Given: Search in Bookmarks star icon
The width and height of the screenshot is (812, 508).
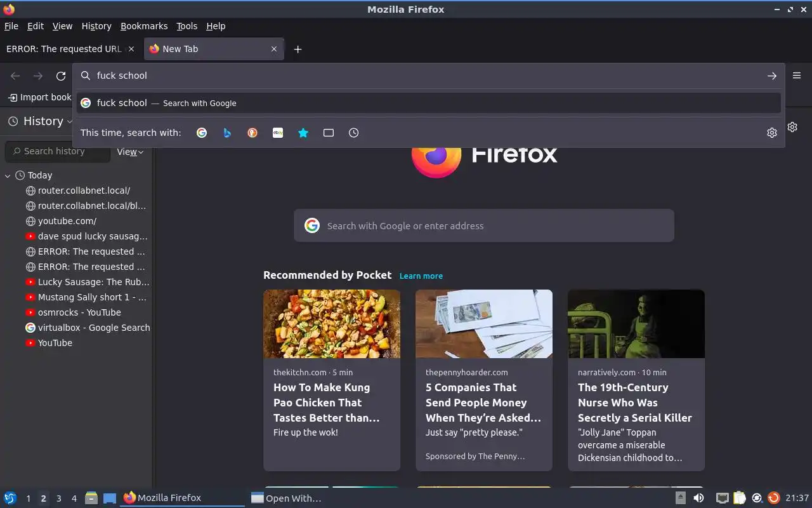Looking at the screenshot, I should (x=303, y=133).
